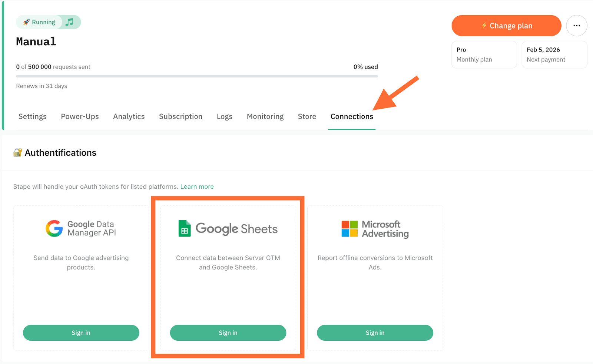
Task: Open the Monitoring tab
Action: 265,116
